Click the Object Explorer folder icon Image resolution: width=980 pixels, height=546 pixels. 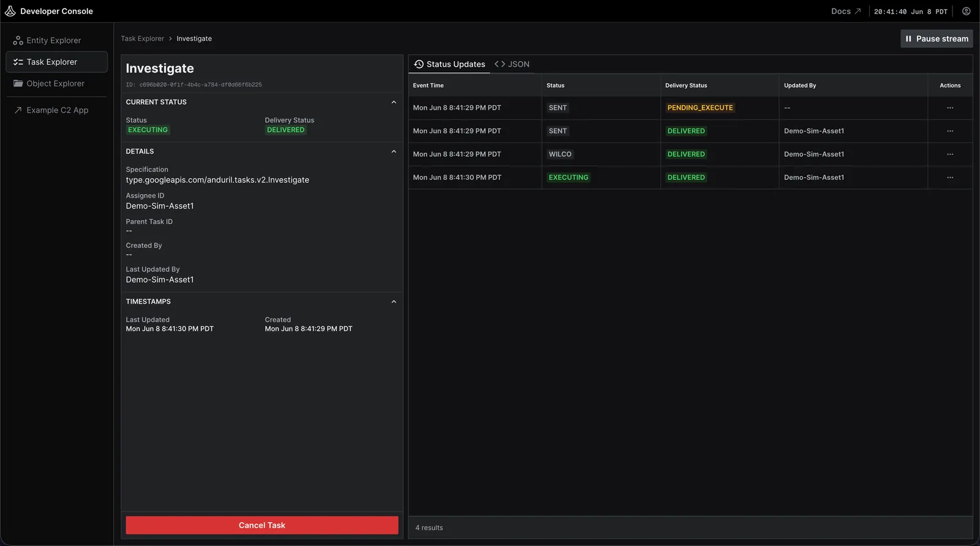coord(18,83)
